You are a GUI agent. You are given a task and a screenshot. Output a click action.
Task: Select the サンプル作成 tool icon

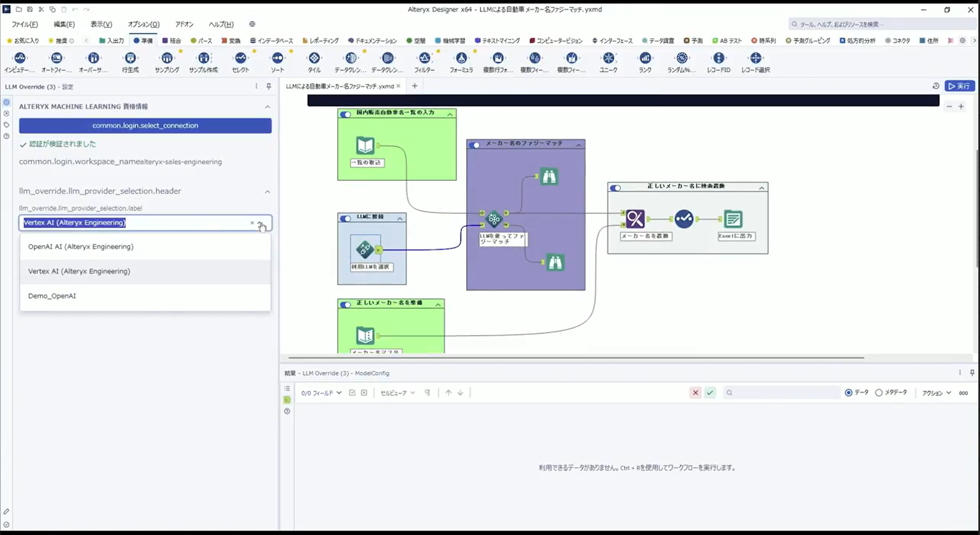click(x=203, y=58)
